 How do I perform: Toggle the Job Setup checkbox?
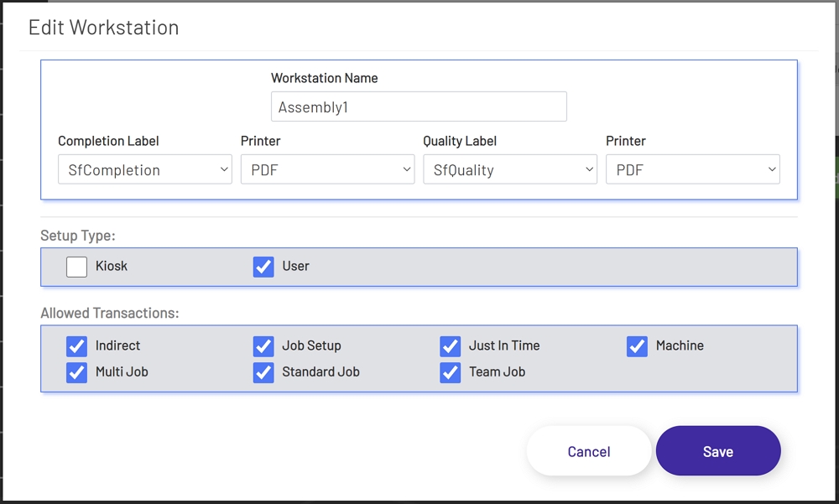tap(263, 346)
